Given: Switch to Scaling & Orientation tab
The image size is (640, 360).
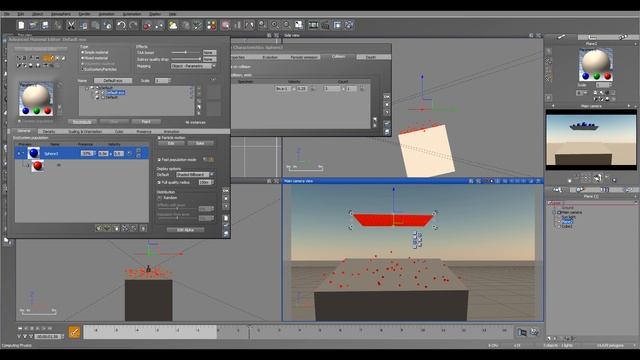Looking at the screenshot, I should tap(85, 131).
